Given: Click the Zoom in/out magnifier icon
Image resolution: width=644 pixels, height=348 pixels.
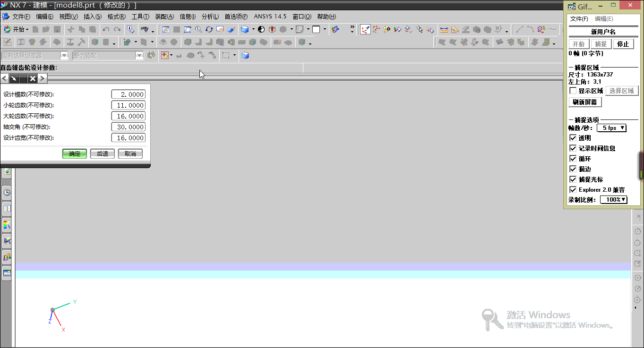Looking at the screenshot, I should point(198,29).
